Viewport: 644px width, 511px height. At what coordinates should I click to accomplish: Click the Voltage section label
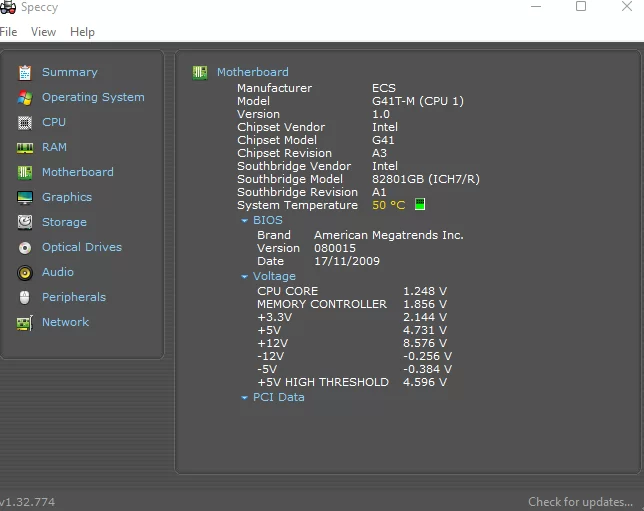(274, 276)
